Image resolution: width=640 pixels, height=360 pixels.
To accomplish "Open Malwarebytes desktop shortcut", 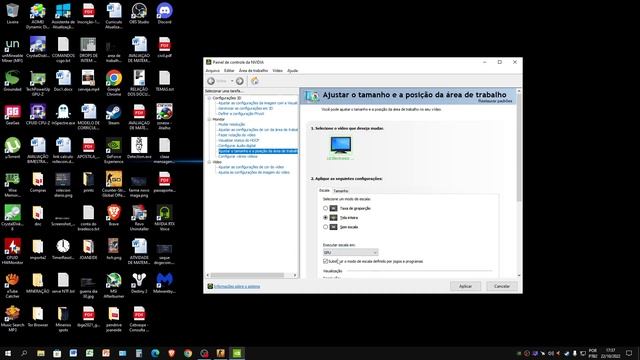I will point(164,283).
